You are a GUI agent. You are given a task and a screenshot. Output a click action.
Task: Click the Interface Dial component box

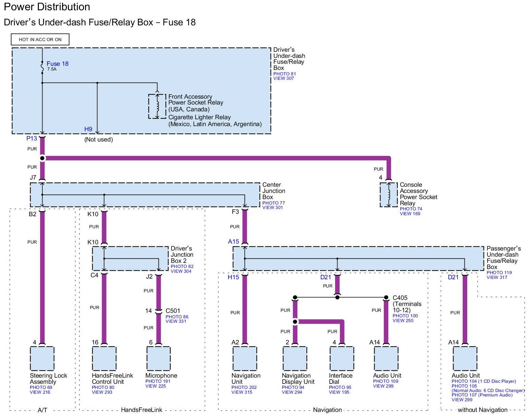coord(342,358)
